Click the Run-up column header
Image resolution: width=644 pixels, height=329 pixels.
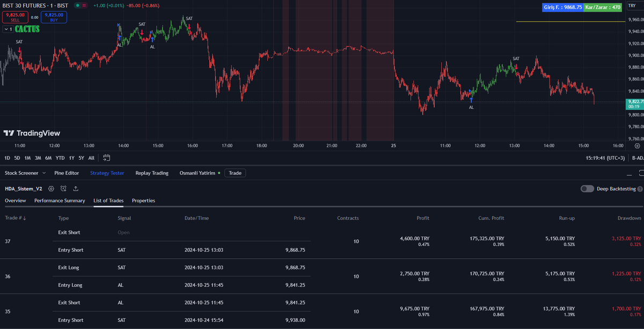pos(566,218)
